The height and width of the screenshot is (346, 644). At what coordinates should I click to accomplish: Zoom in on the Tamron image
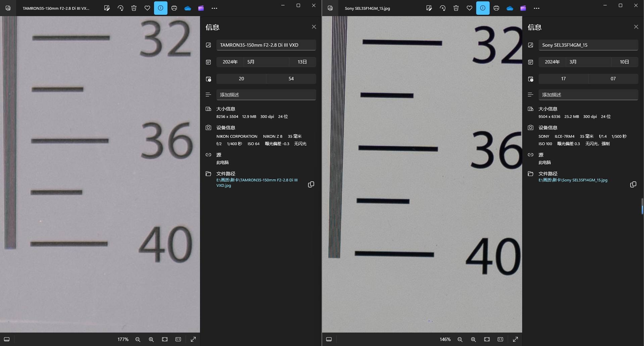click(x=151, y=339)
